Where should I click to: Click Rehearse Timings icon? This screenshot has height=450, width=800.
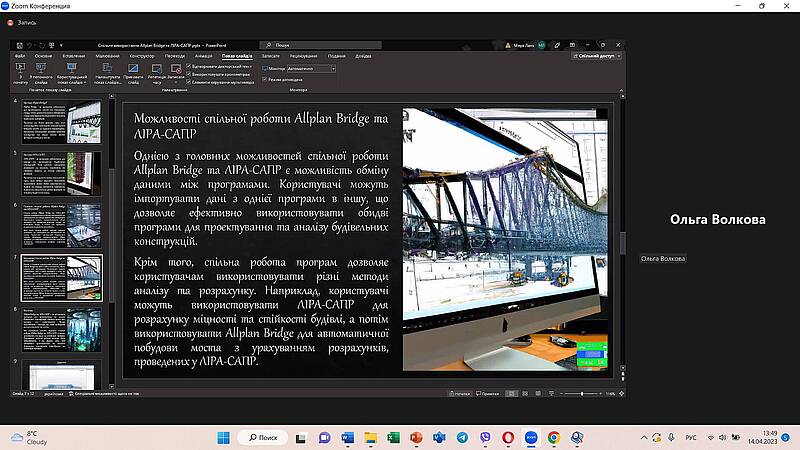157,68
